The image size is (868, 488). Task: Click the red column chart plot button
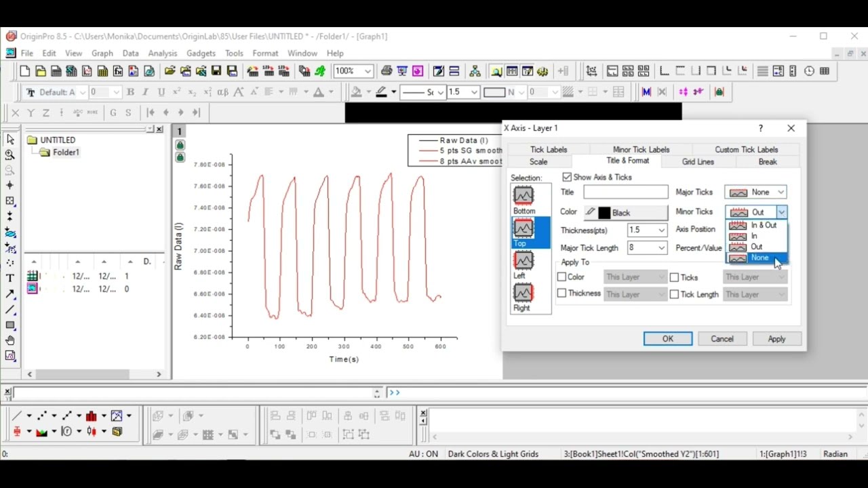tap(92, 415)
